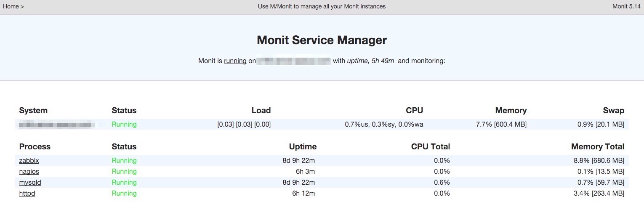Click the Monit 5.14 version link
This screenshot has height=223, width=644.
coord(626,6)
